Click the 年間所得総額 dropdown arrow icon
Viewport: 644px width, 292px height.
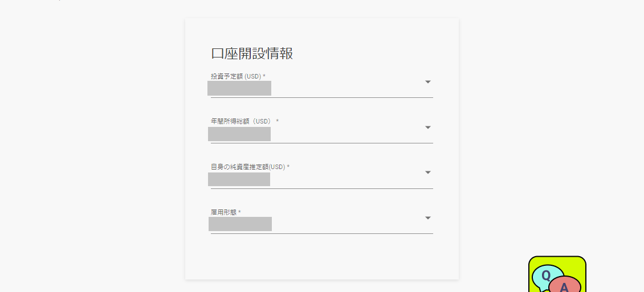click(428, 128)
